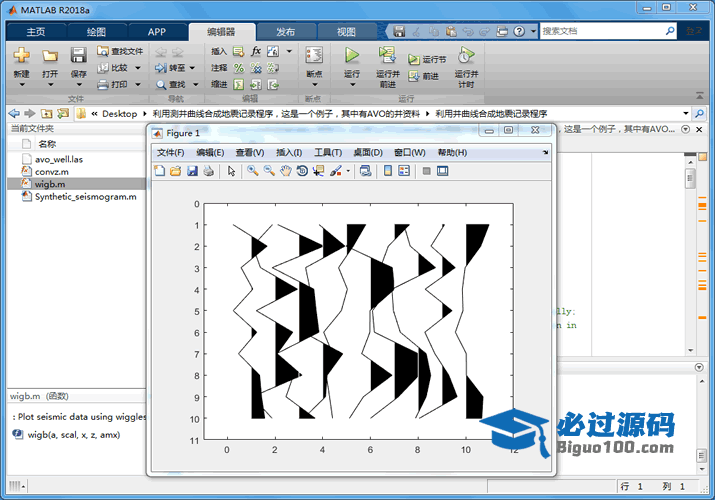The width and height of the screenshot is (715, 500).
Task: Switch to the 视图 View tab
Action: [x=346, y=31]
